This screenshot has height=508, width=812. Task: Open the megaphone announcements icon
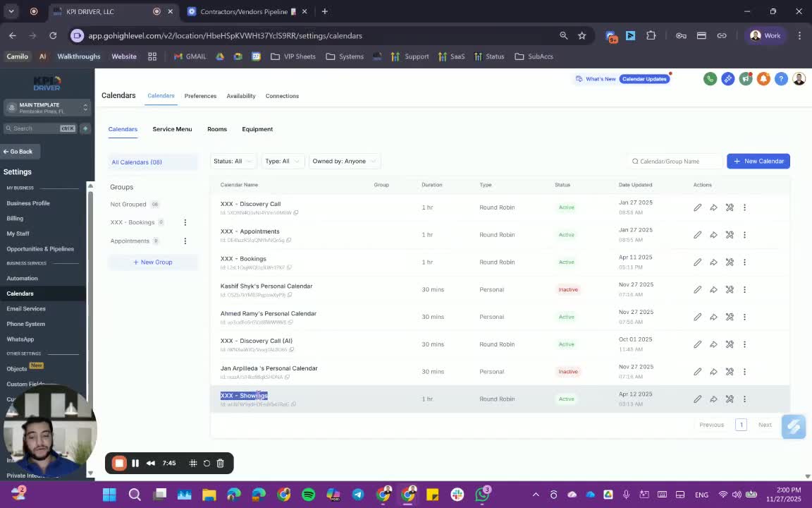[x=746, y=79]
